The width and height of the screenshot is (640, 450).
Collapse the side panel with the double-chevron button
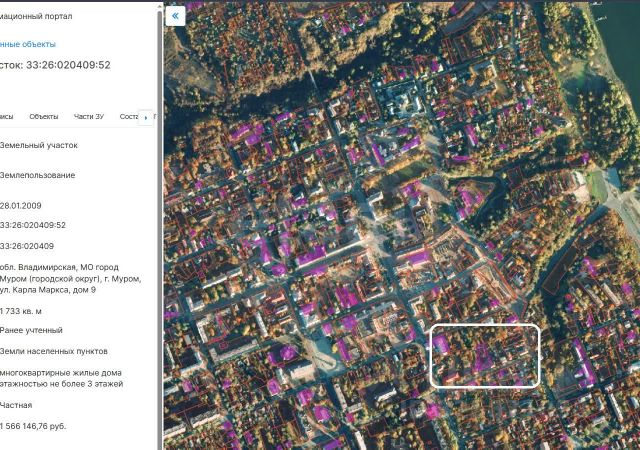pos(175,16)
